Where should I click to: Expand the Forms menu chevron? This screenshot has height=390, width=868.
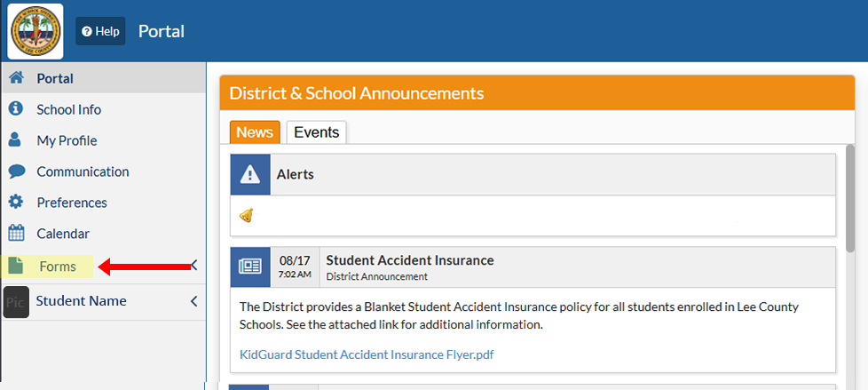pyautogui.click(x=194, y=266)
